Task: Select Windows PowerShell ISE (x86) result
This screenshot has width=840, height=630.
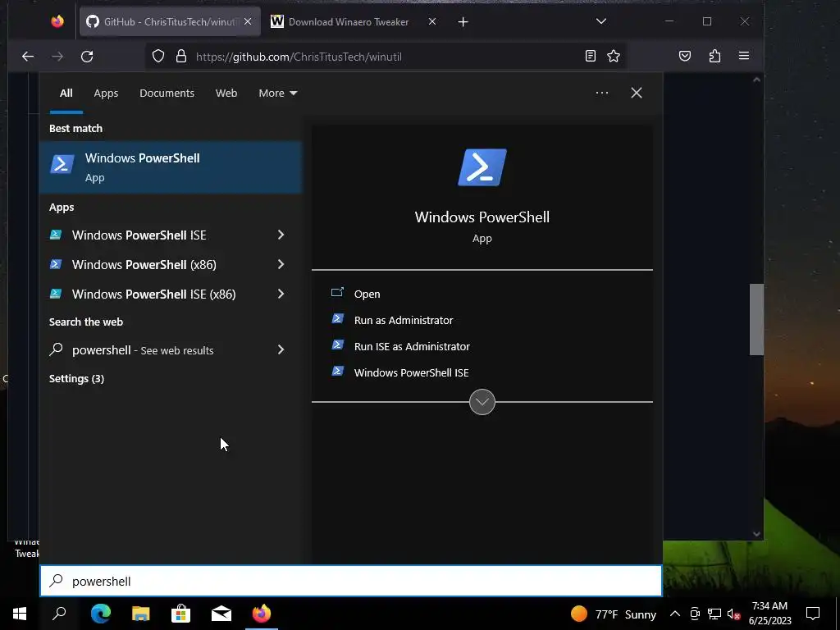Action: click(153, 294)
